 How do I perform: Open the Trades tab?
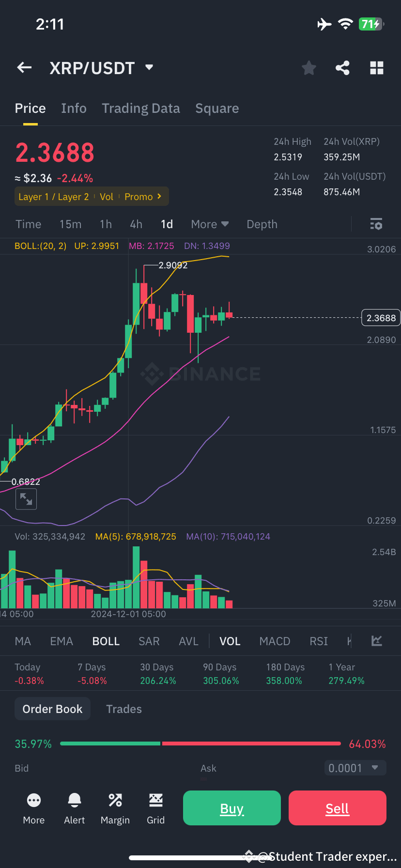tap(123, 709)
